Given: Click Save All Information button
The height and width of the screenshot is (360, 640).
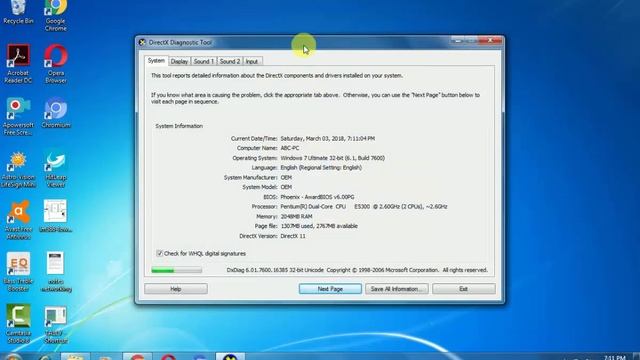Looking at the screenshot, I should pyautogui.click(x=397, y=289).
